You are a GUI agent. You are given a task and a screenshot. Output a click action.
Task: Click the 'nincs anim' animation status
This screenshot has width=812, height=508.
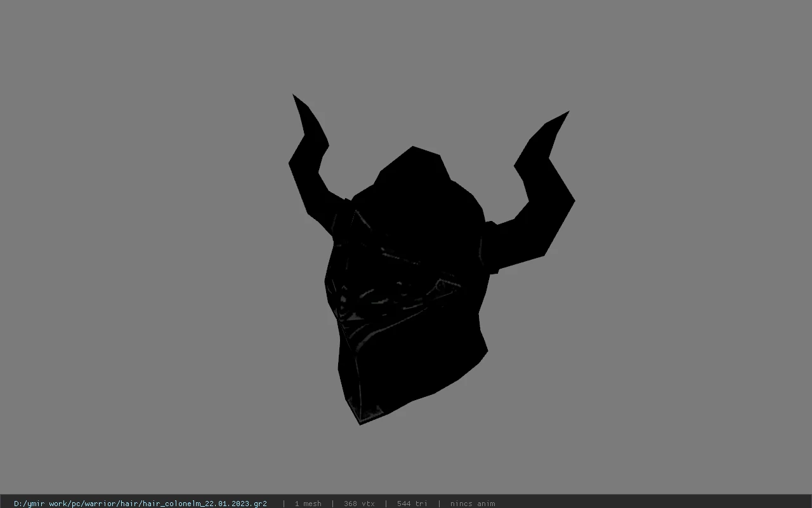click(x=473, y=504)
